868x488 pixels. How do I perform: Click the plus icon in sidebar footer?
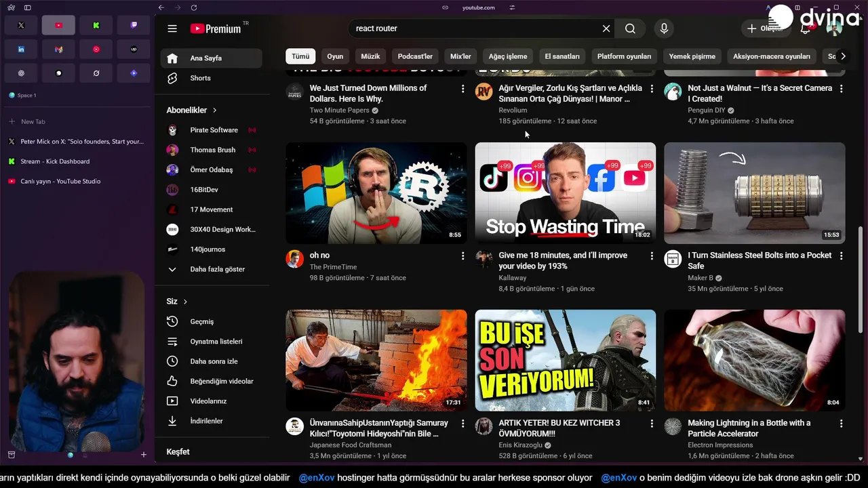point(143,454)
